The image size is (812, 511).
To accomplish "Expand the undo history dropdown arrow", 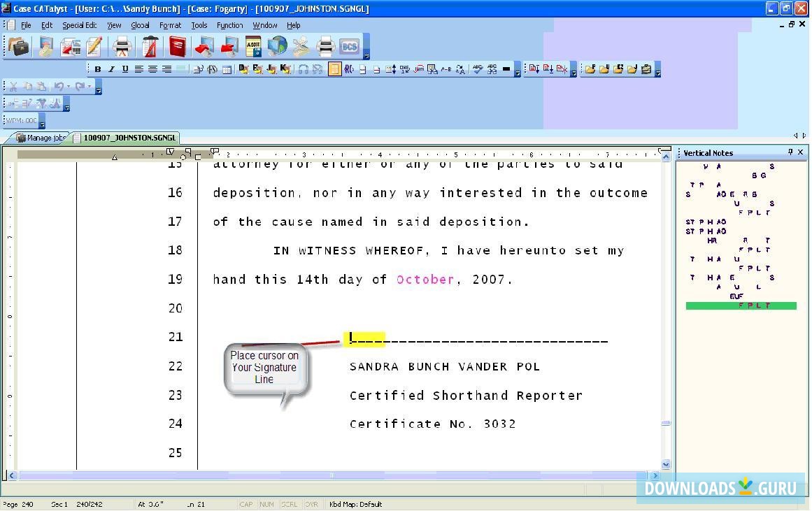I will (69, 87).
